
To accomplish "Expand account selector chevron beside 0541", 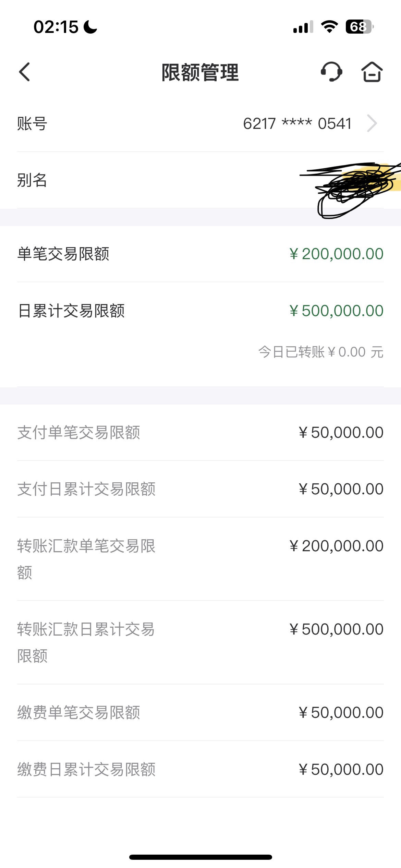I will click(x=372, y=123).
